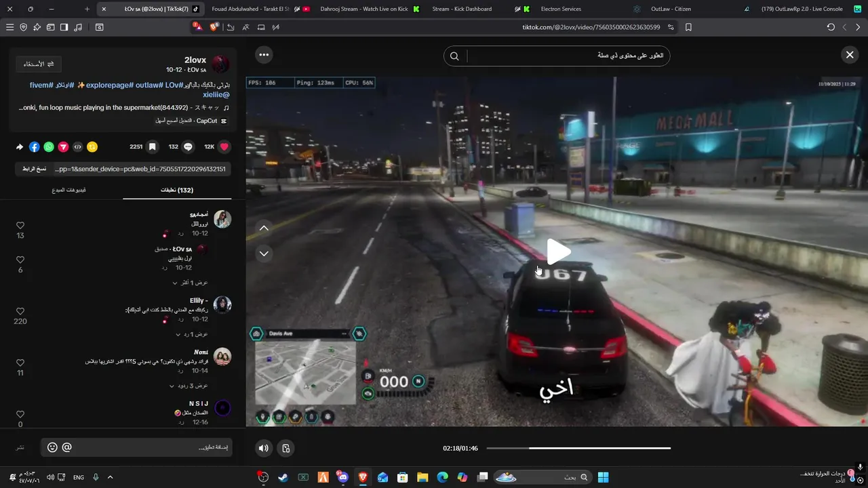Switch to the comments (132) tab
Image resolution: width=868 pixels, height=488 pixels.
coord(177,190)
